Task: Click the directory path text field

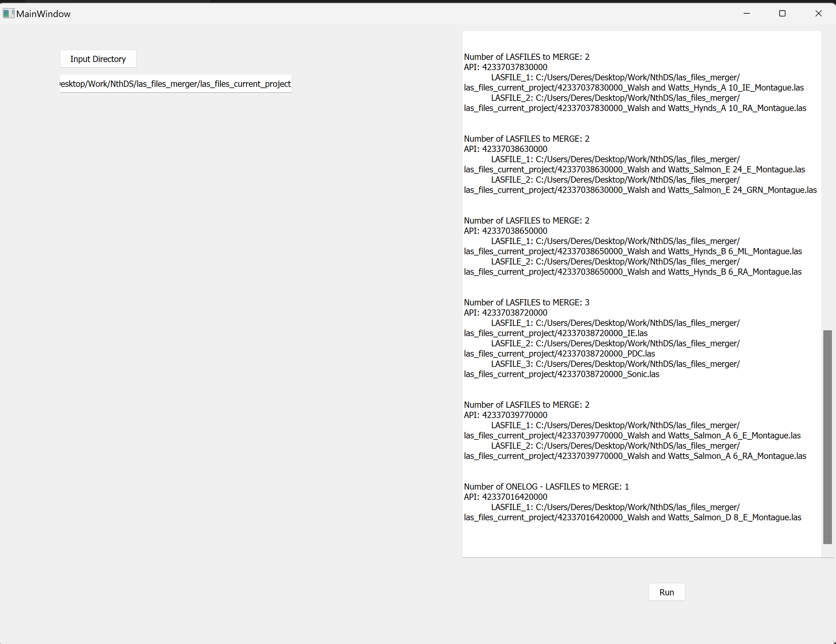Action: pos(175,84)
